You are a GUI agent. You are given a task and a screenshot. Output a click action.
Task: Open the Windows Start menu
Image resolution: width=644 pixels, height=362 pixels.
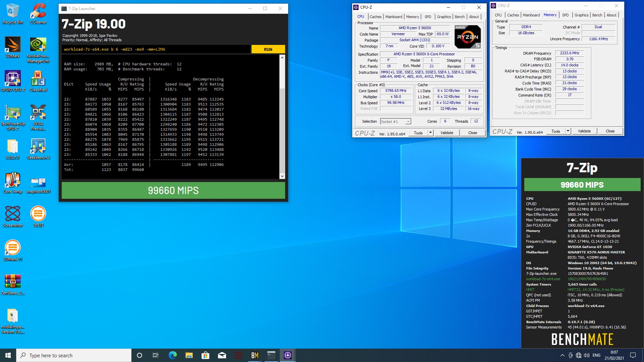(x=8, y=355)
